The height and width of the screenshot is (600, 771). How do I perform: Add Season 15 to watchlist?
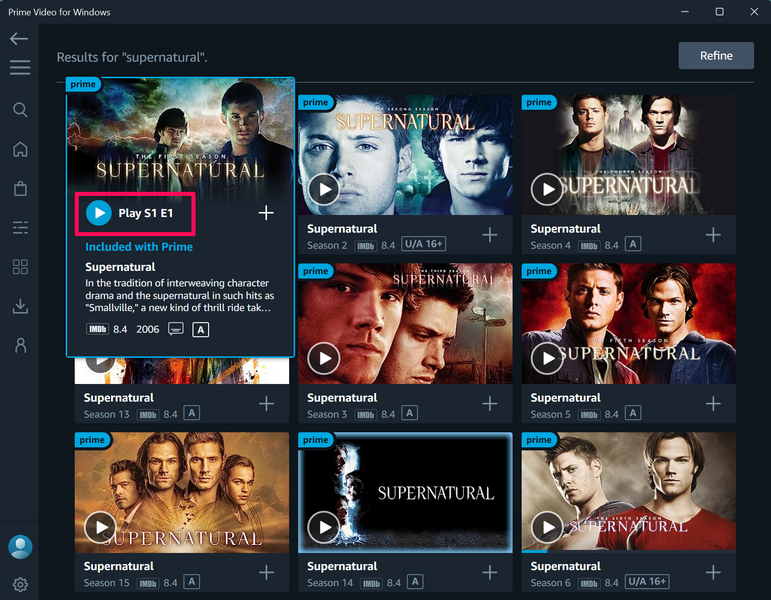click(266, 572)
